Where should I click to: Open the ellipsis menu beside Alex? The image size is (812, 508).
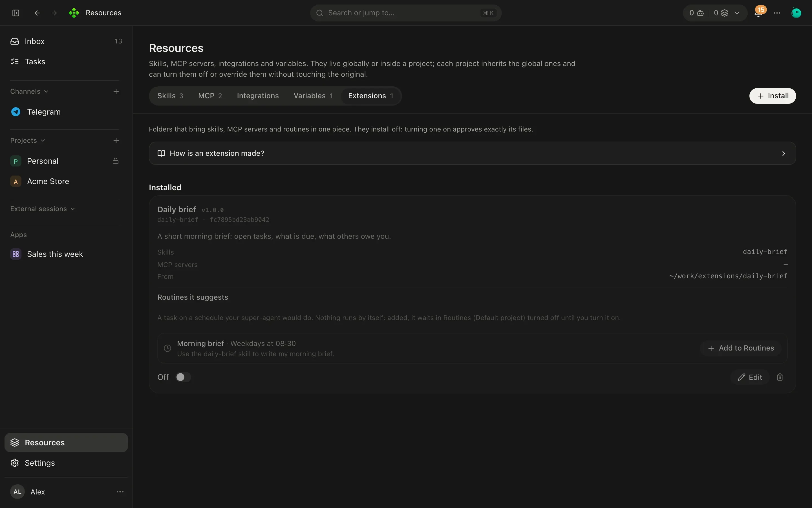pos(120,492)
